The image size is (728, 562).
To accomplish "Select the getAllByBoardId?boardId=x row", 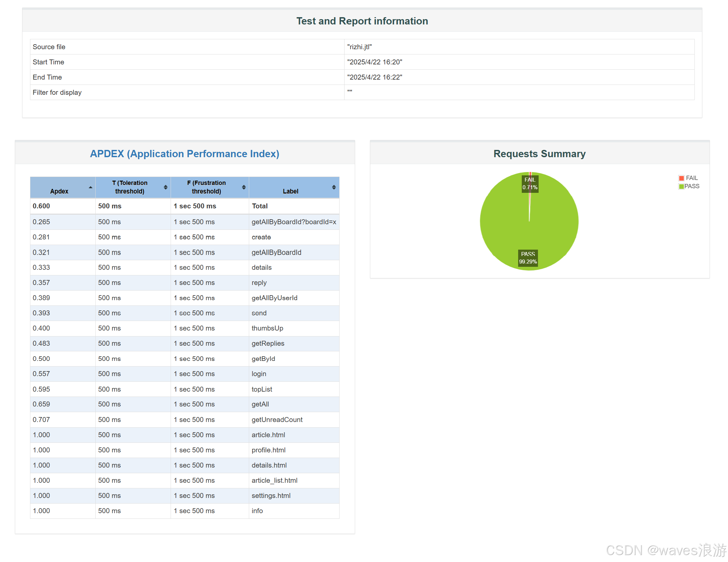I will [294, 222].
